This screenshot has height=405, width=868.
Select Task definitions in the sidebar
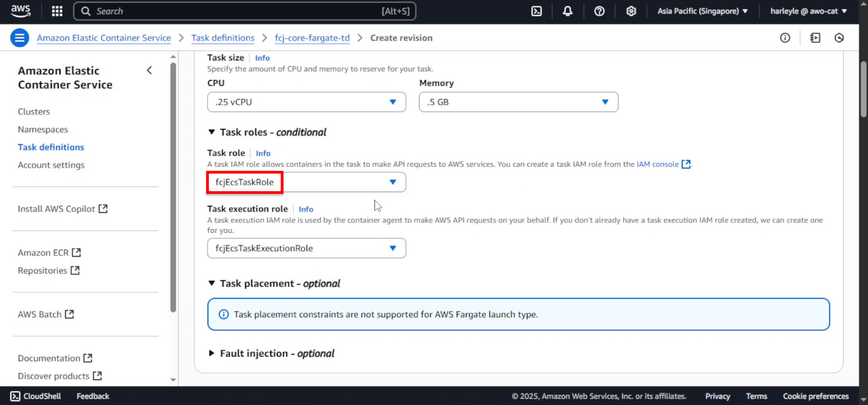click(x=51, y=147)
